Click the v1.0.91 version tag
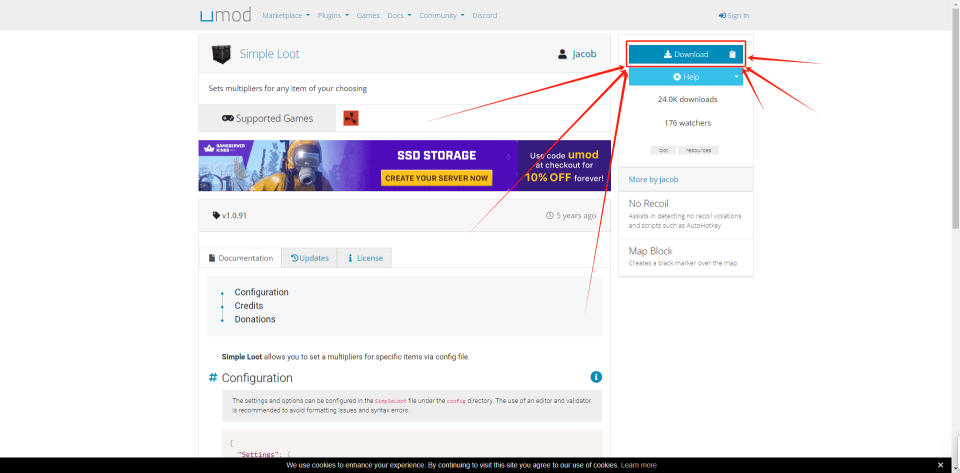The image size is (960, 473). 230,215
